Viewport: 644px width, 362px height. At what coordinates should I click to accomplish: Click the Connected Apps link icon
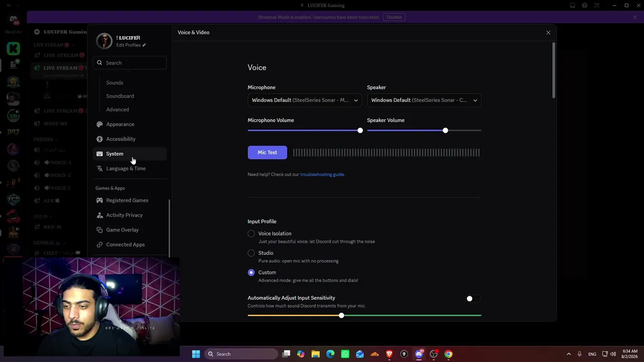(100, 244)
